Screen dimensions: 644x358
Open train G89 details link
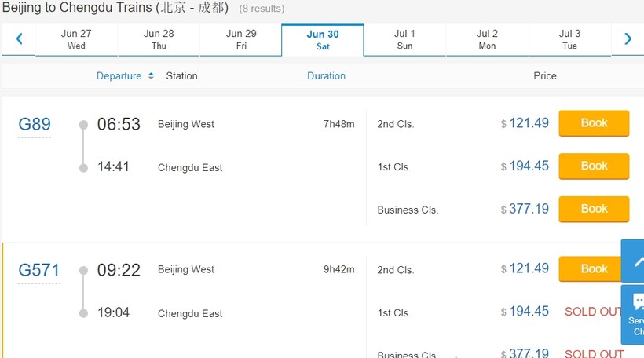point(35,124)
